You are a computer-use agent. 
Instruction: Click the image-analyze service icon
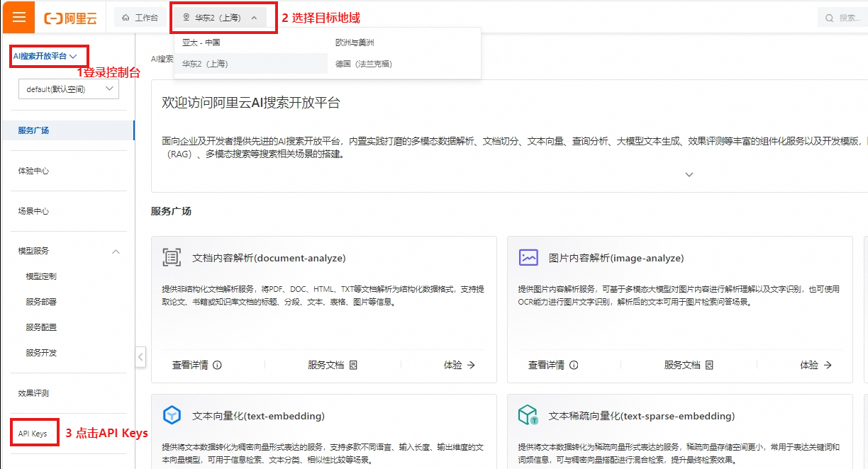[x=528, y=257]
